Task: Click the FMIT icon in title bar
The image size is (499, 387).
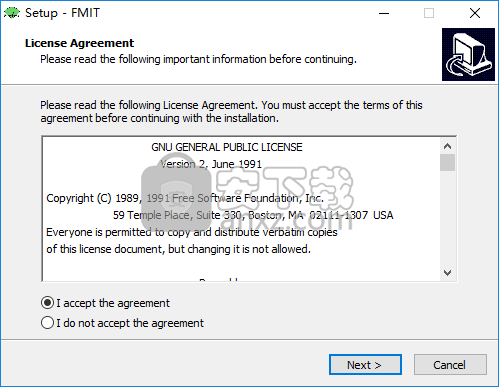Action: [x=12, y=13]
